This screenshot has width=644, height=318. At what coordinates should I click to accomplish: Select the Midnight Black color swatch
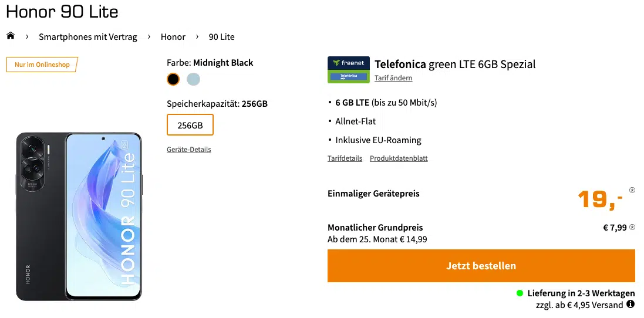click(x=173, y=79)
